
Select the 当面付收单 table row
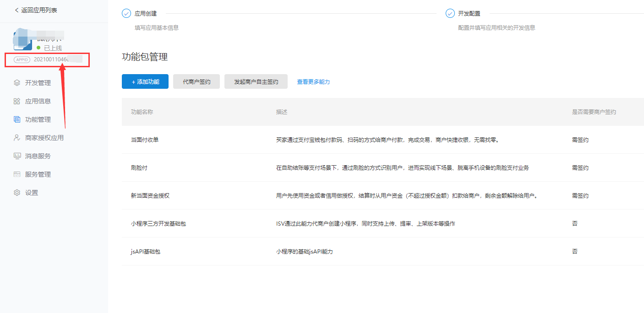pyautogui.click(x=145, y=140)
